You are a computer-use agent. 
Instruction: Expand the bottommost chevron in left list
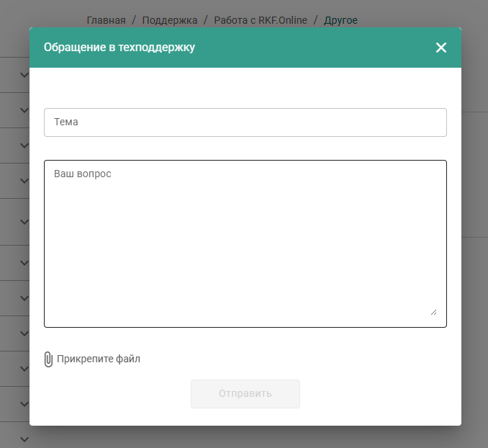[24, 439]
